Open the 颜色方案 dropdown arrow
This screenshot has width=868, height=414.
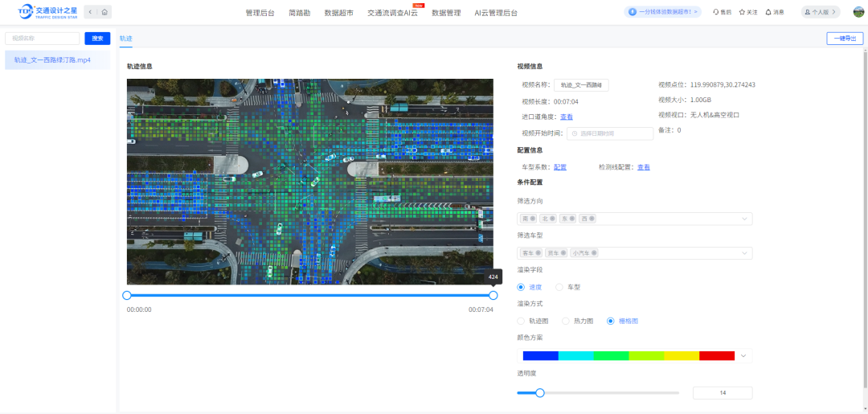click(x=743, y=355)
